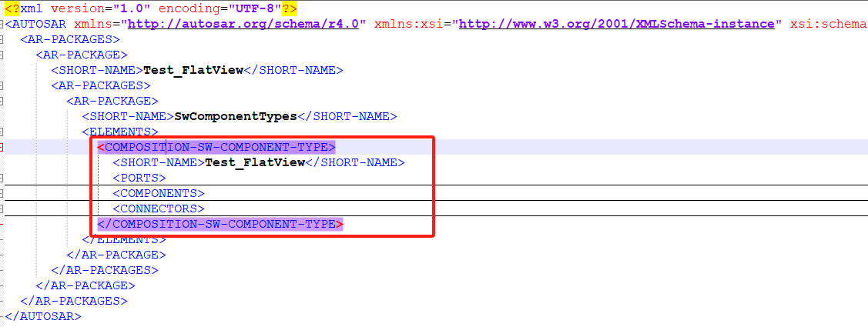Click the nested opening AR-PACKAGES tag
This screenshot has width=868, height=327.
point(101,85)
